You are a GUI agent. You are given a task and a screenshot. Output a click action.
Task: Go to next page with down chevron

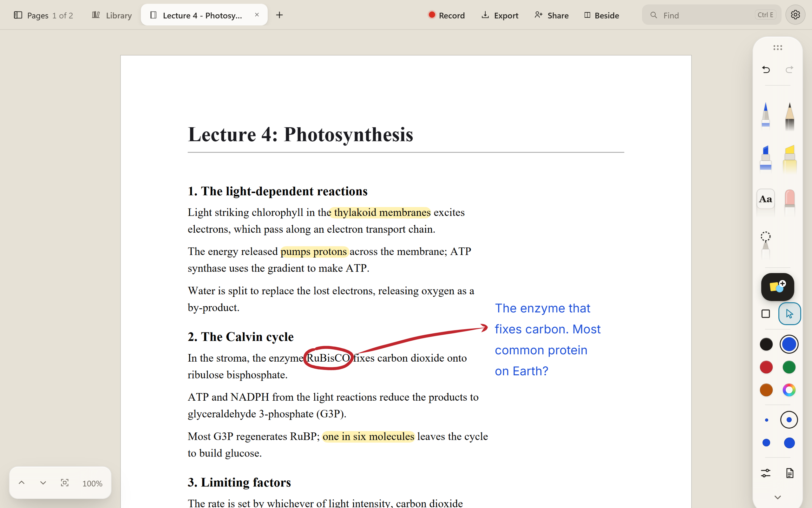[x=43, y=483]
